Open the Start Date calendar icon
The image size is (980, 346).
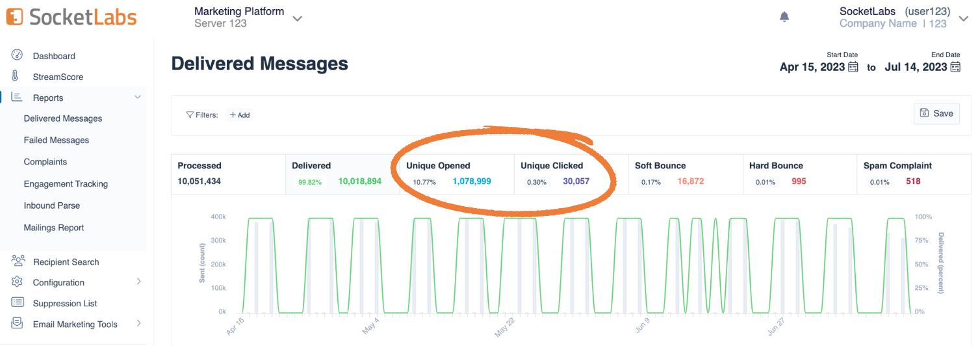coord(853,67)
